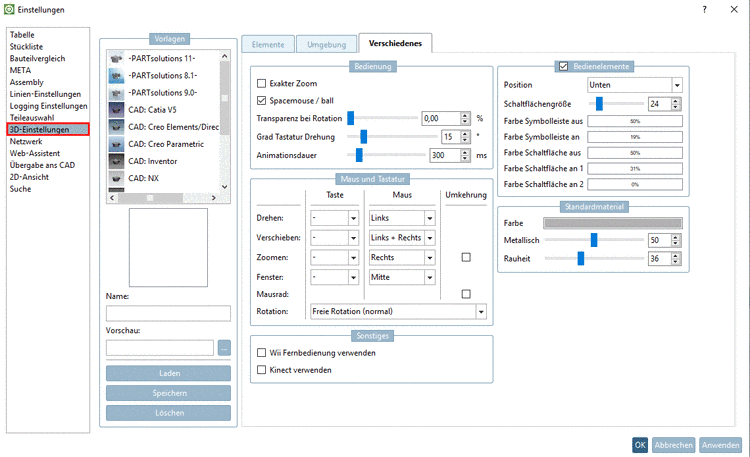The image size is (750, 457).
Task: Browse for preview file with ellipsis button
Action: coord(224,348)
